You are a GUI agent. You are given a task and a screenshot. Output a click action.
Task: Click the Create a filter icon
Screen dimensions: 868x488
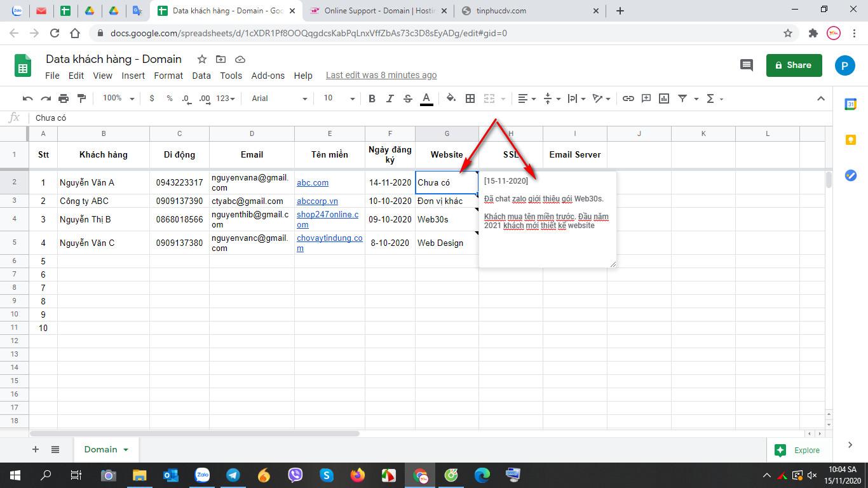pyautogui.click(x=682, y=98)
